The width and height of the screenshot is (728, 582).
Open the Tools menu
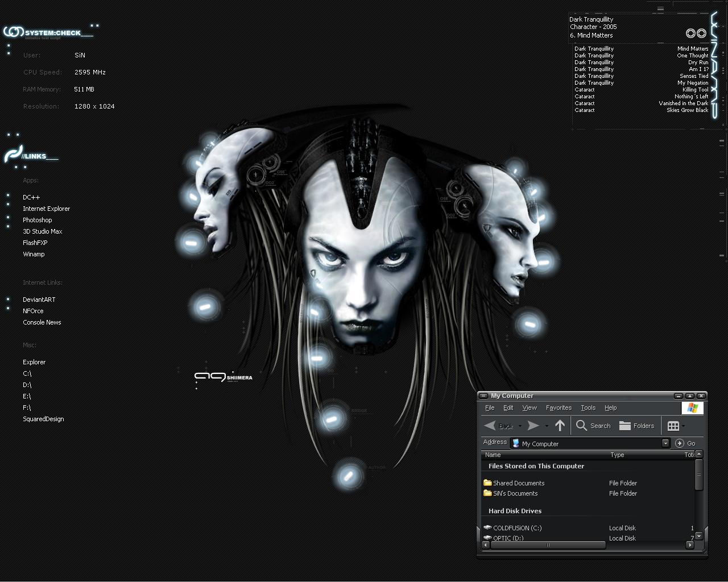(x=588, y=408)
